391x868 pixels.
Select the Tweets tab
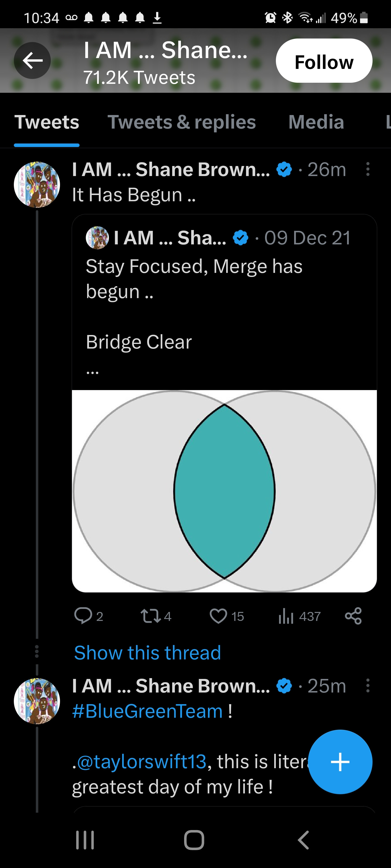[46, 122]
